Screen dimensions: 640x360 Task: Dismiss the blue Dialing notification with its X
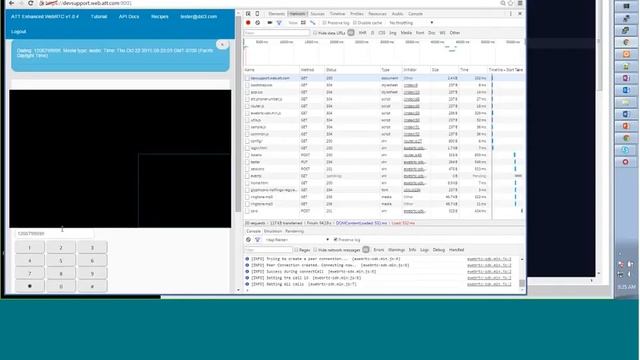pos(222,44)
